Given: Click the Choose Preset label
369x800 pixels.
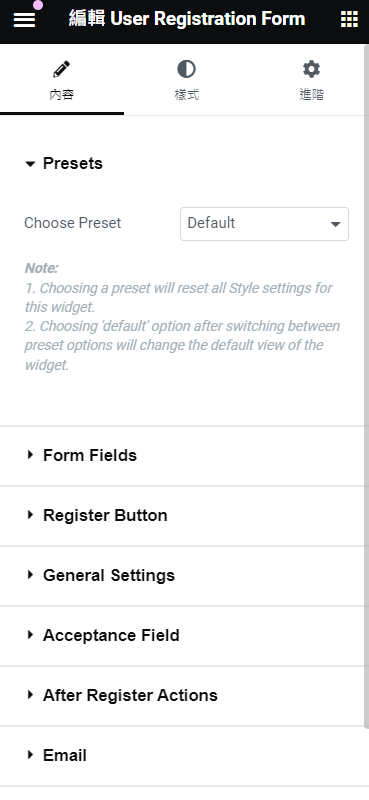Looking at the screenshot, I should (72, 223).
